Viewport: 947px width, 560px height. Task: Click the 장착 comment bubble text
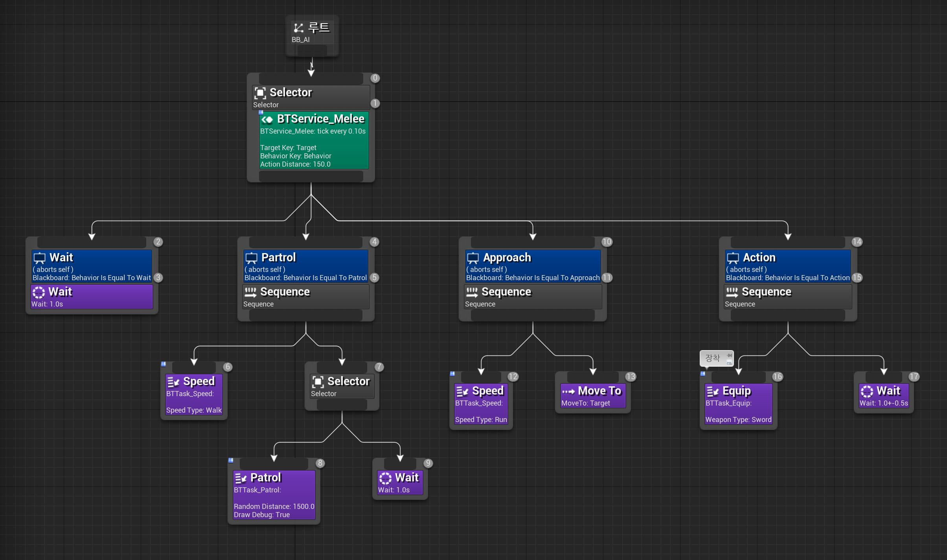[x=712, y=358]
